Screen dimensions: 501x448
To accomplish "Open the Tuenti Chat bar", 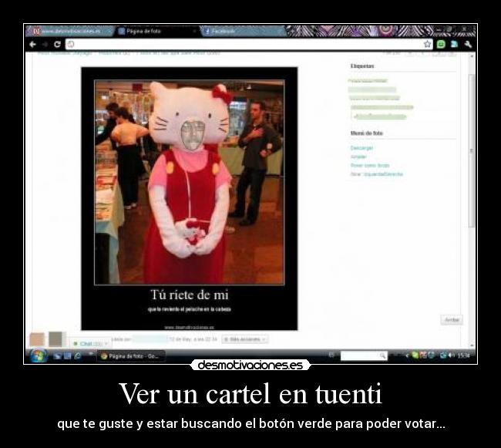I will point(89,343).
